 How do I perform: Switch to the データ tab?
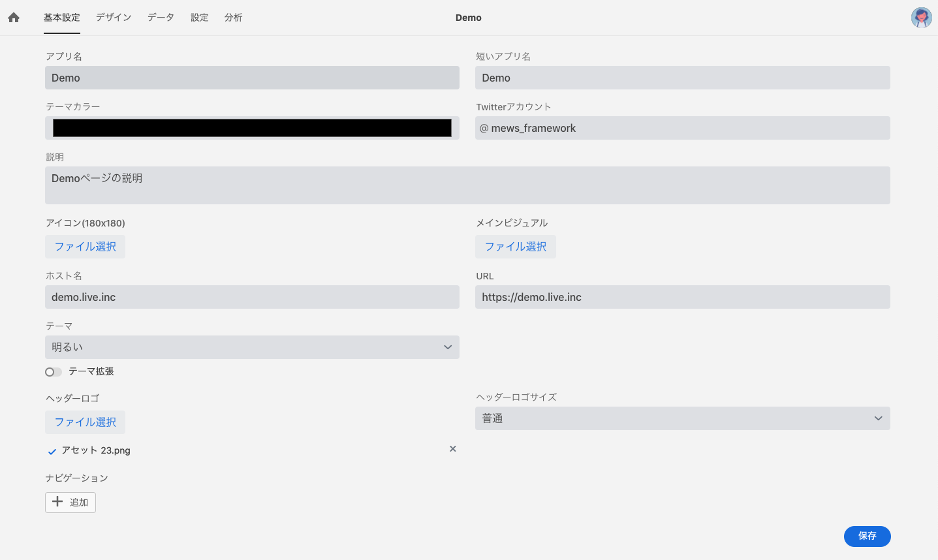click(x=161, y=18)
